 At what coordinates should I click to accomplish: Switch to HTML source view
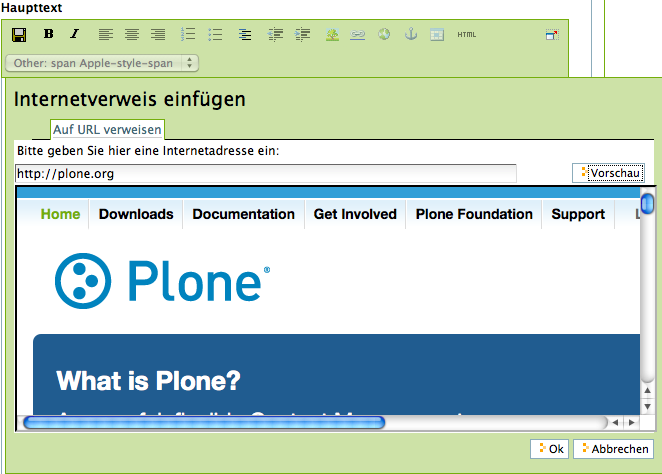(467, 35)
